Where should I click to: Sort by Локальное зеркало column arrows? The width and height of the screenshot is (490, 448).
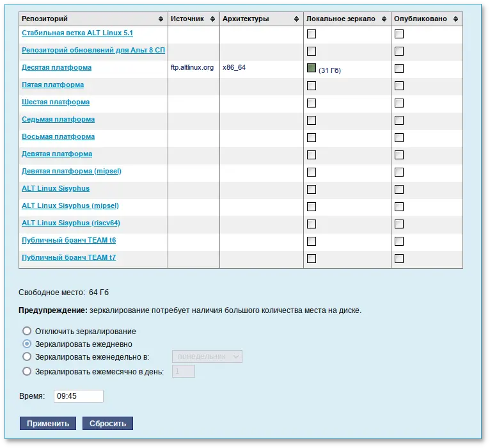pyautogui.click(x=384, y=19)
